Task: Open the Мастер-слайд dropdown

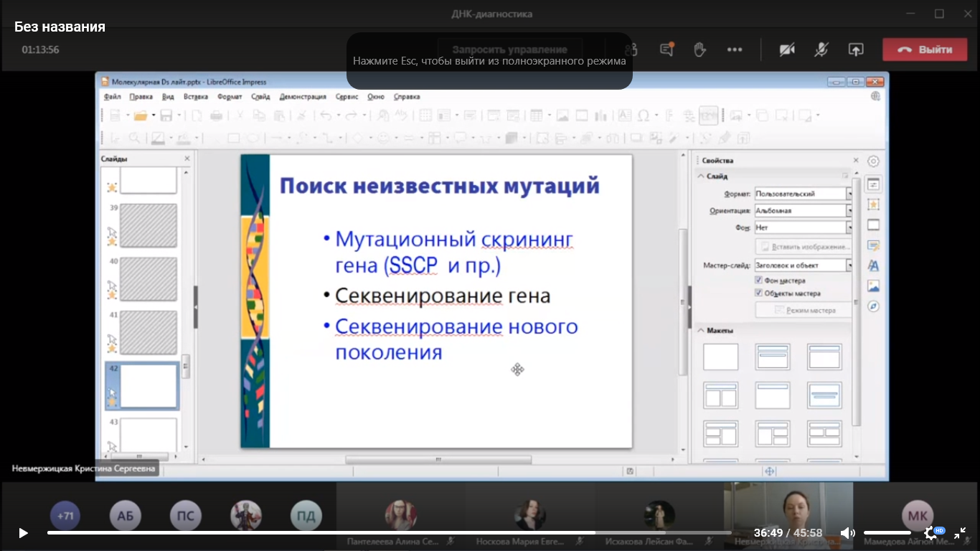Action: point(804,265)
